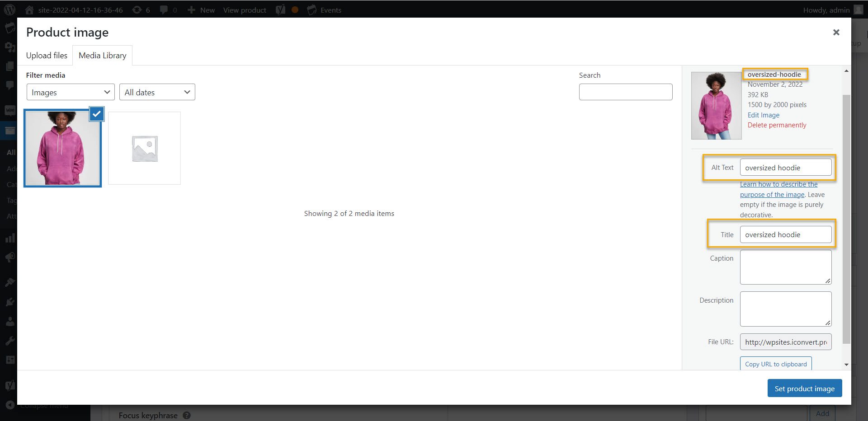Click the Add button behind the dialog
Image resolution: width=868 pixels, height=421 pixels.
822,413
